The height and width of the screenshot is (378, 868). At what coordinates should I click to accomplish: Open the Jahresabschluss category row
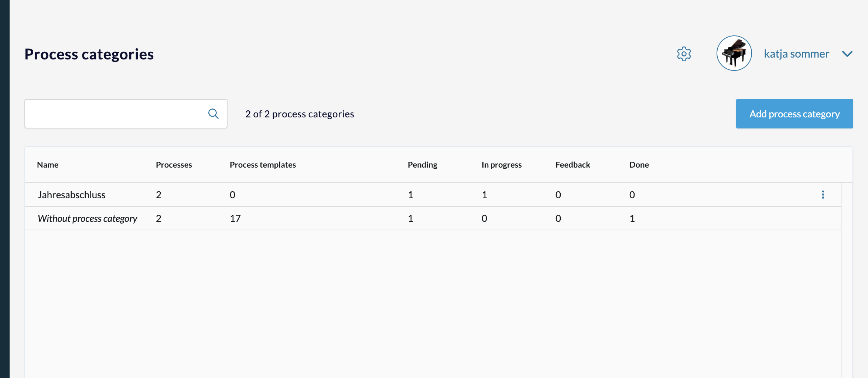click(72, 195)
